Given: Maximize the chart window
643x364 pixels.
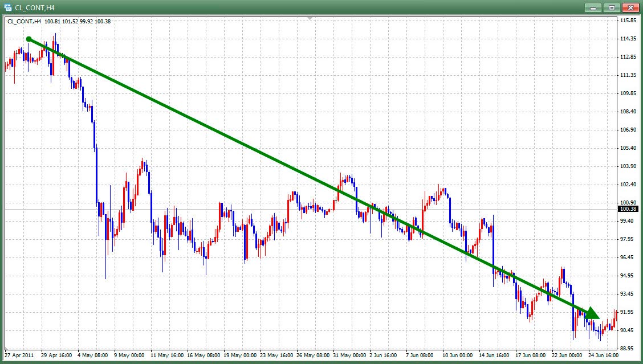Looking at the screenshot, I should pos(612,7).
